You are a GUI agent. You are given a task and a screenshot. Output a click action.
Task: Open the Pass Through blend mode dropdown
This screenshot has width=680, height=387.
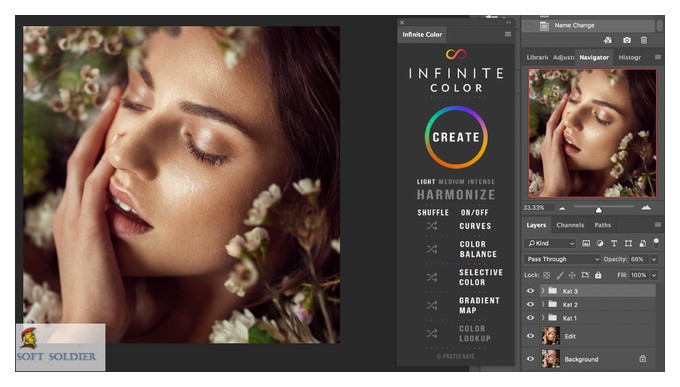(x=563, y=259)
